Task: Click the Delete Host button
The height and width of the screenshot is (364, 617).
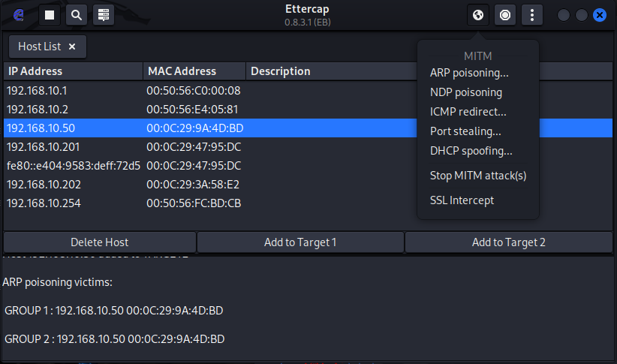Action: click(x=100, y=242)
